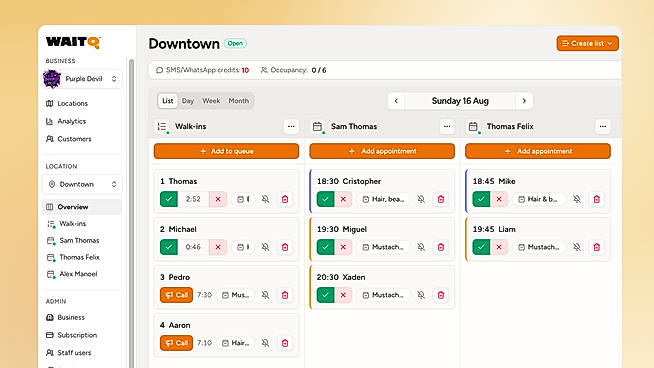Switch to List view tab
654x368 pixels.
tap(168, 101)
